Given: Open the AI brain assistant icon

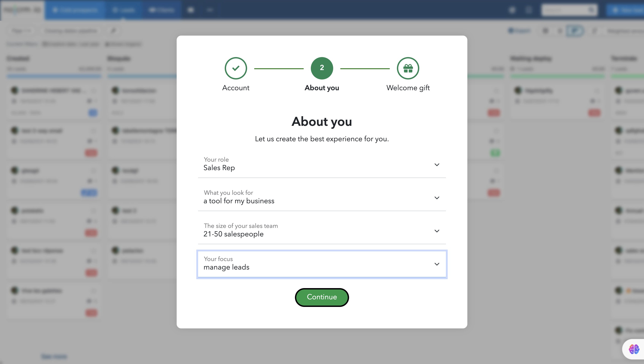Looking at the screenshot, I should [634, 349].
